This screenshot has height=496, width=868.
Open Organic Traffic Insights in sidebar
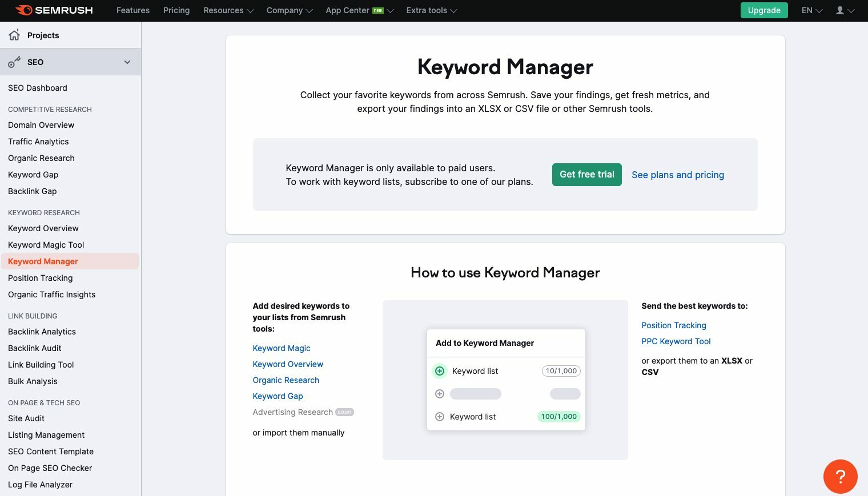tap(52, 295)
